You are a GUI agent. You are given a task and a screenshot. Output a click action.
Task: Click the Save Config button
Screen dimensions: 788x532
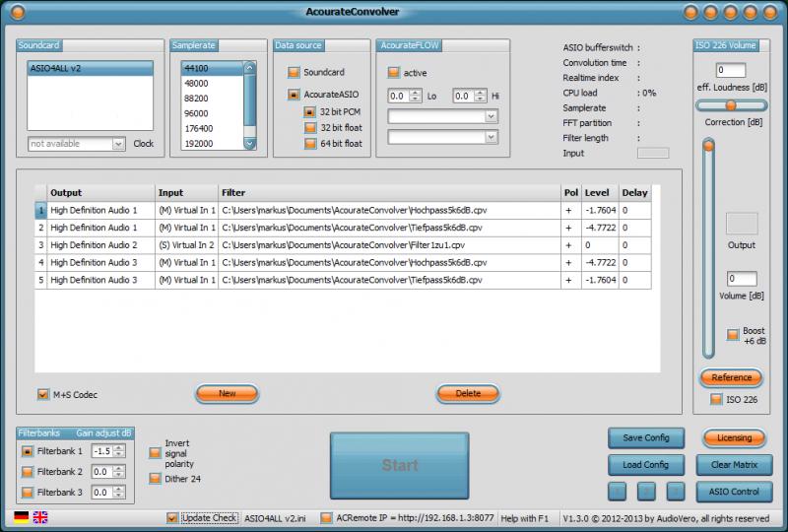pos(646,438)
